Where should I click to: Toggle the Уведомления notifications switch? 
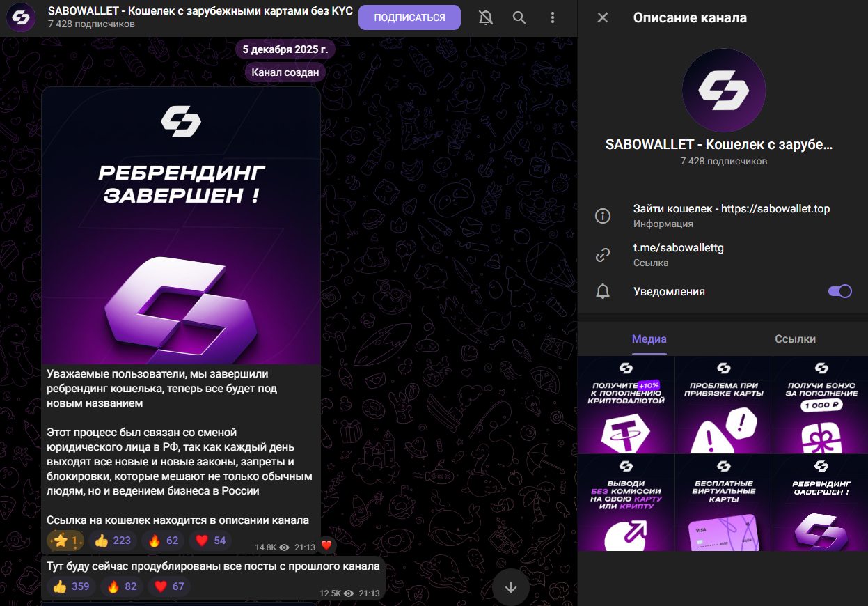[839, 291]
